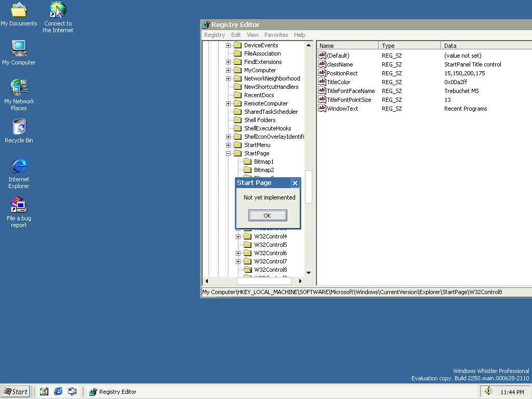Click the tree scroll left arrow
This screenshot has width=532, height=399.
pyautogui.click(x=207, y=281)
